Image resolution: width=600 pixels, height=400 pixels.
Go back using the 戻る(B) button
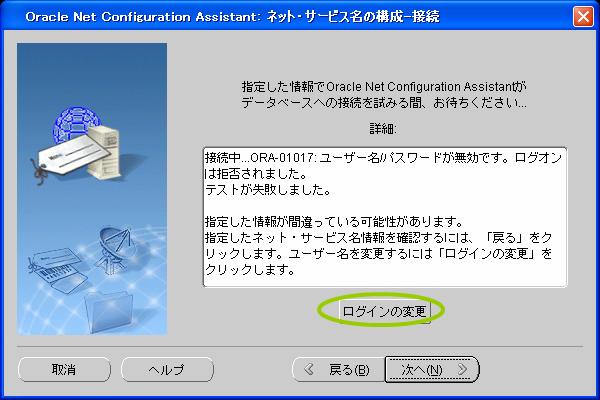(337, 369)
